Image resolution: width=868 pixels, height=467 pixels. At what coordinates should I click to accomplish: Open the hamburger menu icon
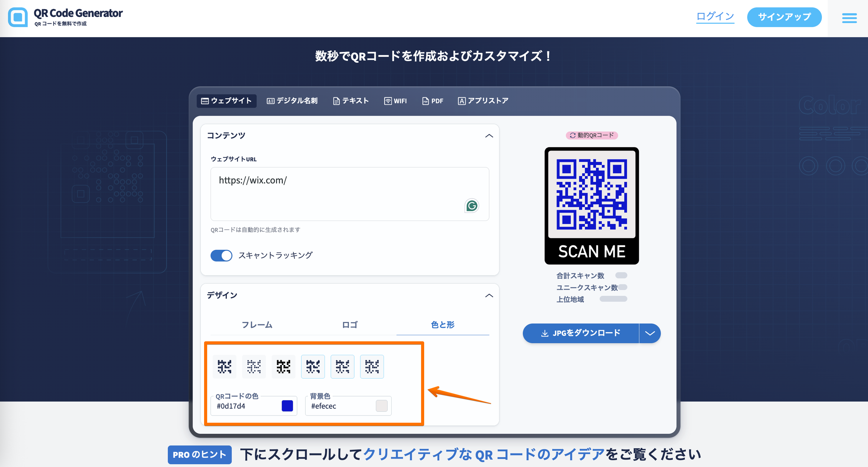tap(849, 18)
